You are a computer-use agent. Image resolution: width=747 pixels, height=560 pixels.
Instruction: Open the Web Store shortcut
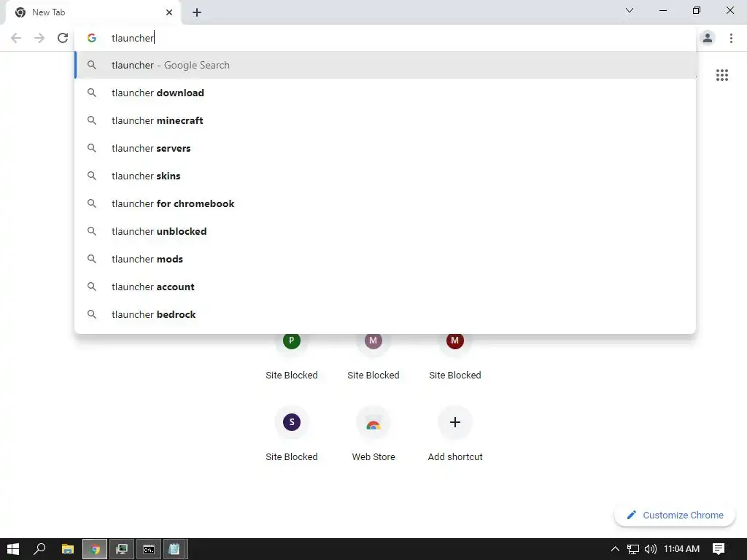coord(373,422)
